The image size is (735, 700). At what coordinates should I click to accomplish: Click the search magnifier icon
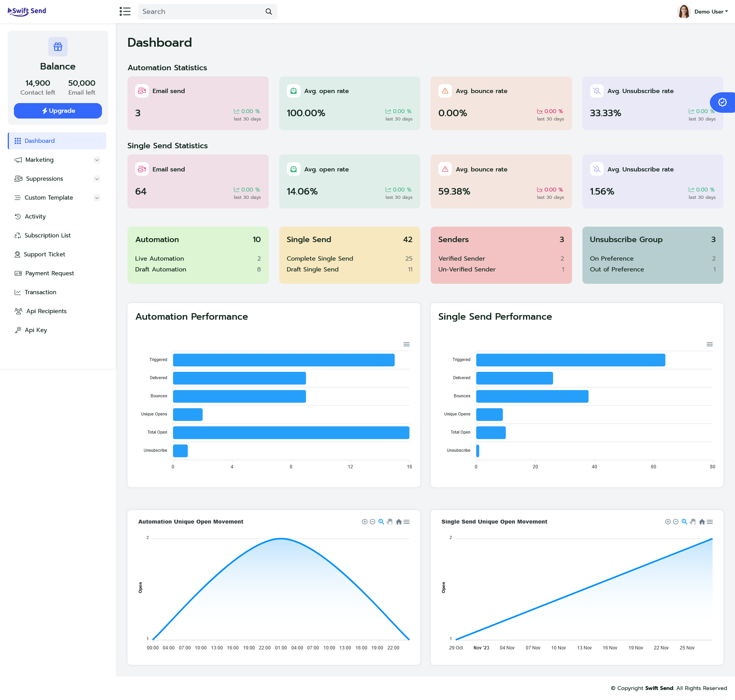click(x=269, y=12)
